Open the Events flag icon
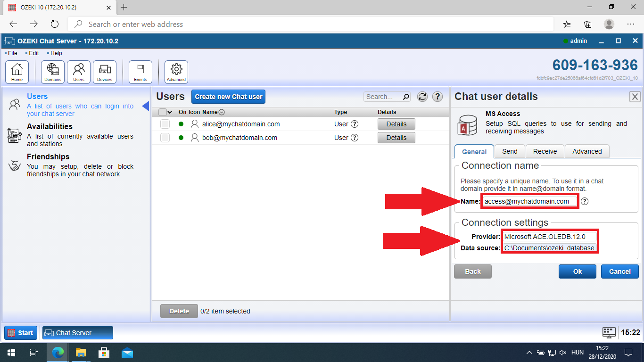The width and height of the screenshot is (644, 362). (140, 72)
